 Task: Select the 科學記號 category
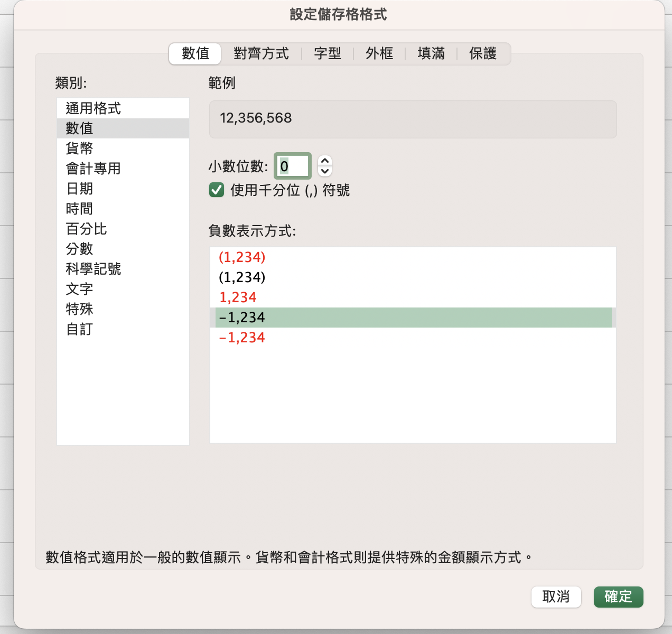coord(93,269)
